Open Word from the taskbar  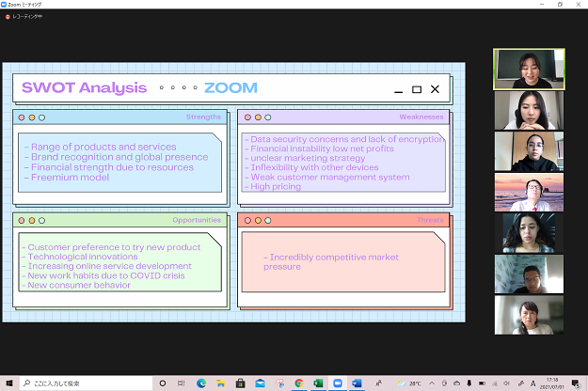tap(358, 383)
